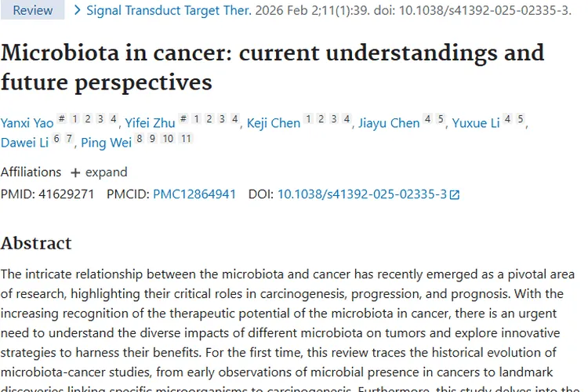Screen dimensions: 588x392
Task: Click the Keji Chen author link
Action: coord(274,123)
